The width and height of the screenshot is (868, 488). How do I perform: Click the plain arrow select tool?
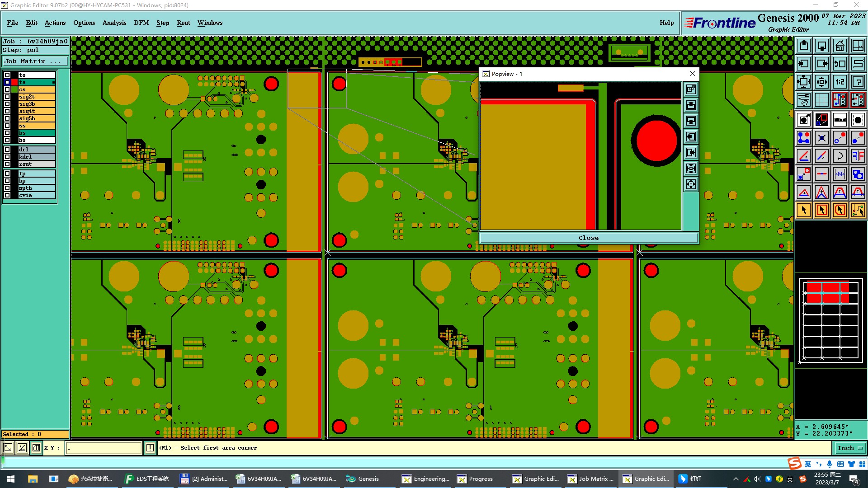pos(804,210)
